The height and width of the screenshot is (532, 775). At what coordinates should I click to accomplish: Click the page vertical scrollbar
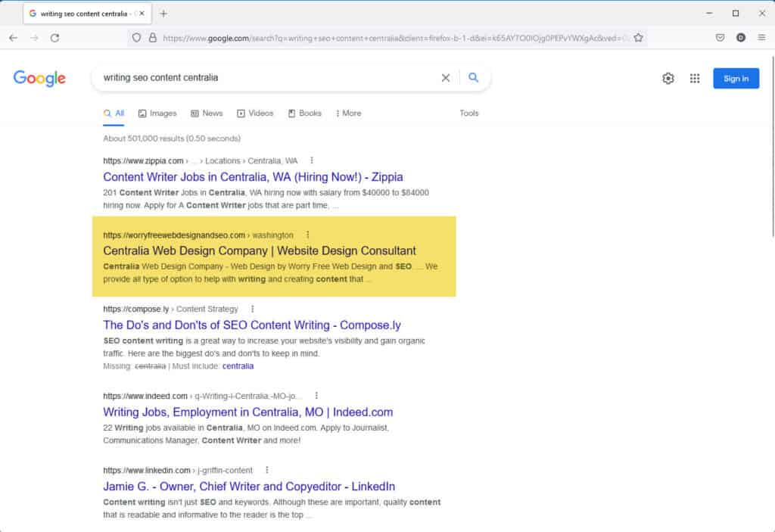(771, 147)
